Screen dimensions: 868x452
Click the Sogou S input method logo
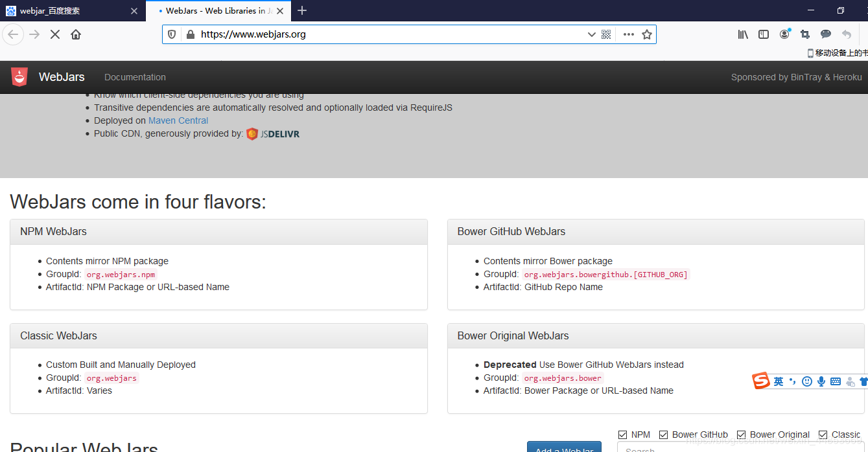coord(761,381)
